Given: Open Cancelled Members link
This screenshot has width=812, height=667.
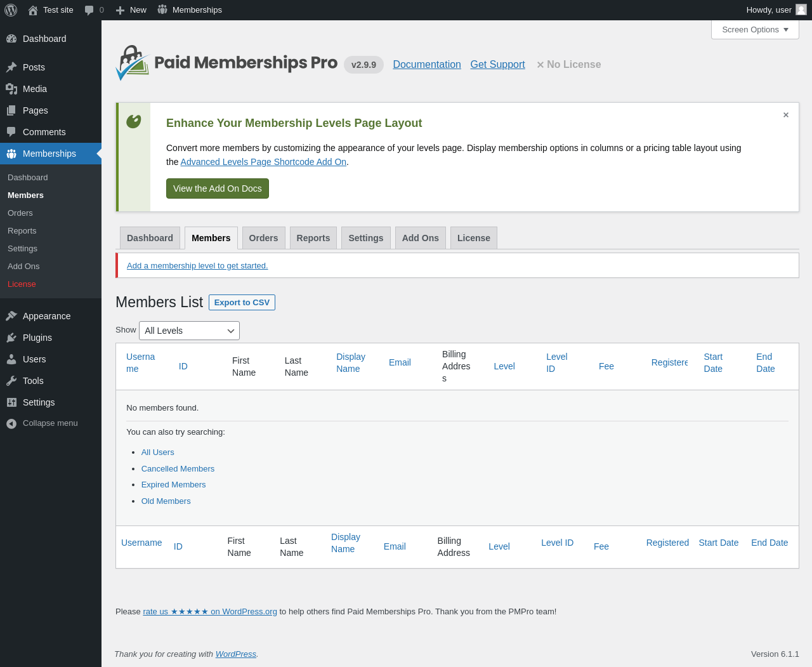Looking at the screenshot, I should click(x=178, y=469).
